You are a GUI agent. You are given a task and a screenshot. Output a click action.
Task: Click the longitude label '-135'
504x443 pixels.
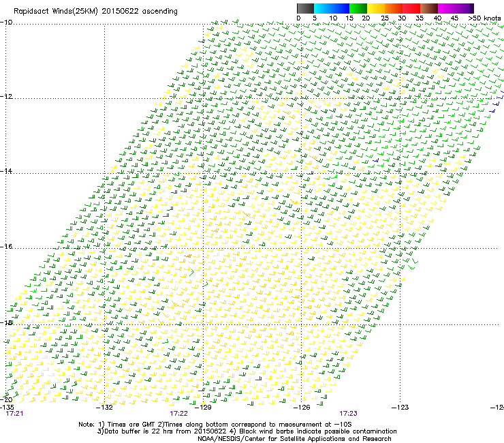7,408
